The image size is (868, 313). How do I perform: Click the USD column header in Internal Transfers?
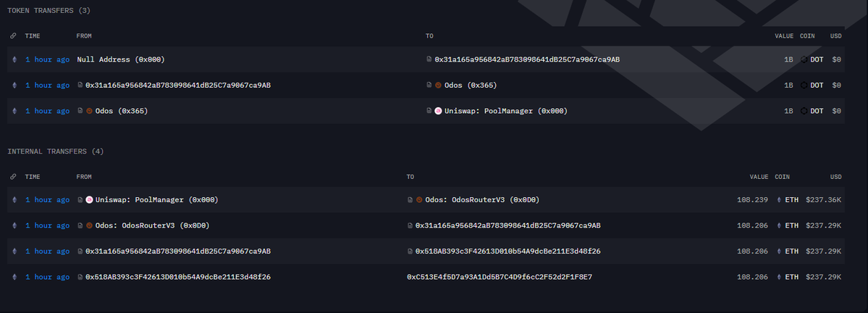coord(835,176)
